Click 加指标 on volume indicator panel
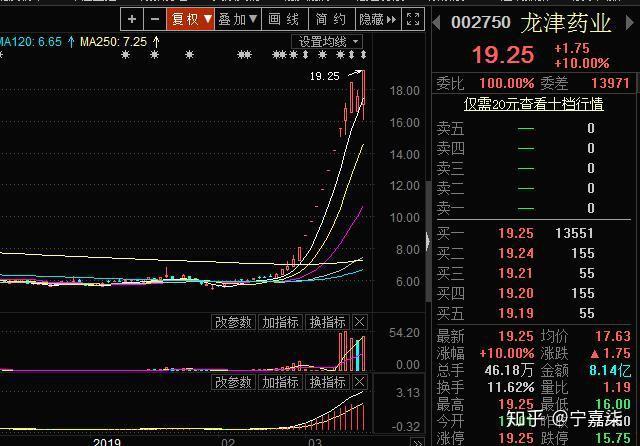Viewport: 640px width, 446px height. [x=280, y=322]
